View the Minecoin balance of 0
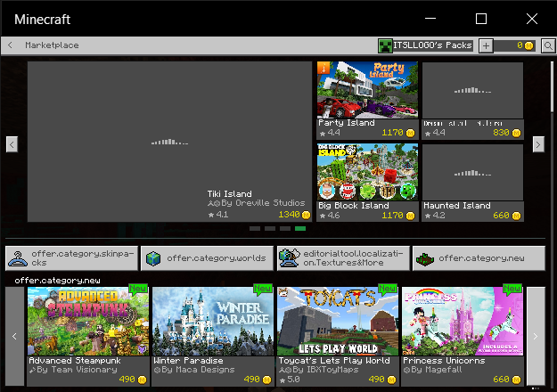Image resolution: width=557 pixels, height=392 pixels. click(514, 45)
